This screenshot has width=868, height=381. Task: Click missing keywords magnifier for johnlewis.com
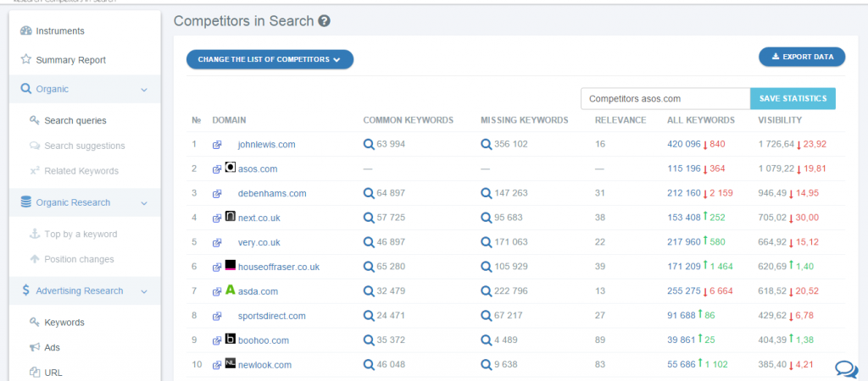tap(486, 144)
